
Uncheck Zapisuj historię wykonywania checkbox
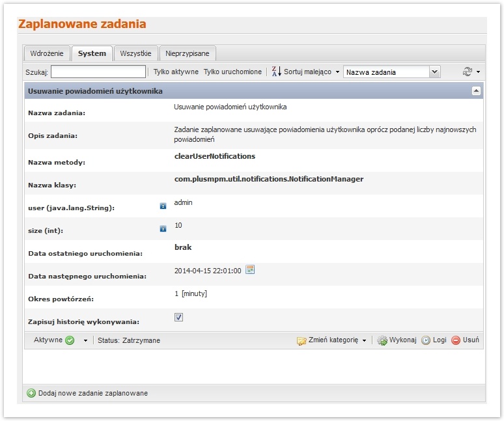(179, 318)
